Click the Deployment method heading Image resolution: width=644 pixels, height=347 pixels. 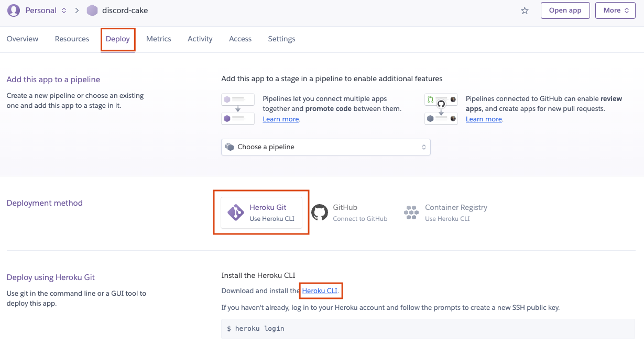pyautogui.click(x=45, y=203)
